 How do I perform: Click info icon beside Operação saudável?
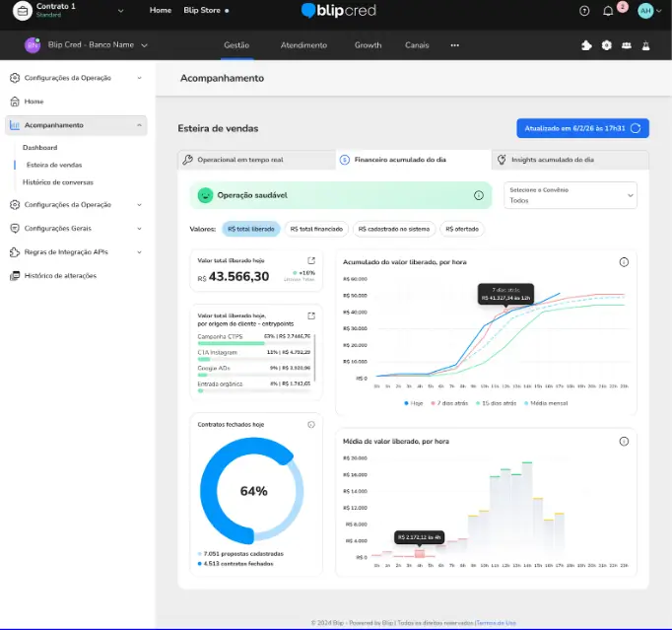click(x=479, y=196)
